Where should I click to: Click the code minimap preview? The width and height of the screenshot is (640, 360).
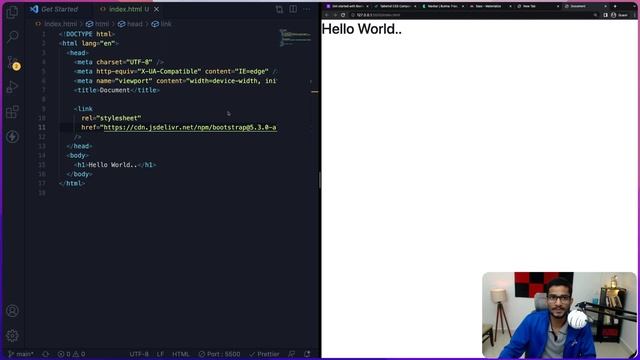point(295,38)
